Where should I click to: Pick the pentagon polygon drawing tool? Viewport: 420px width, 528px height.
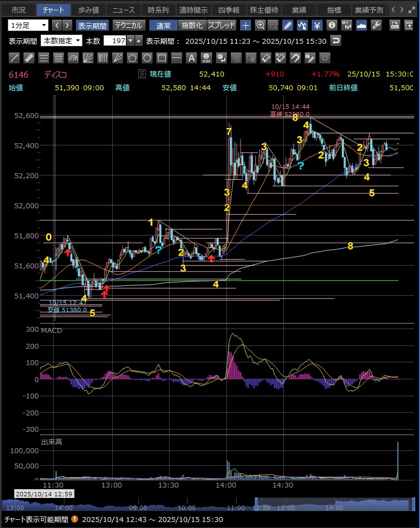(x=132, y=58)
